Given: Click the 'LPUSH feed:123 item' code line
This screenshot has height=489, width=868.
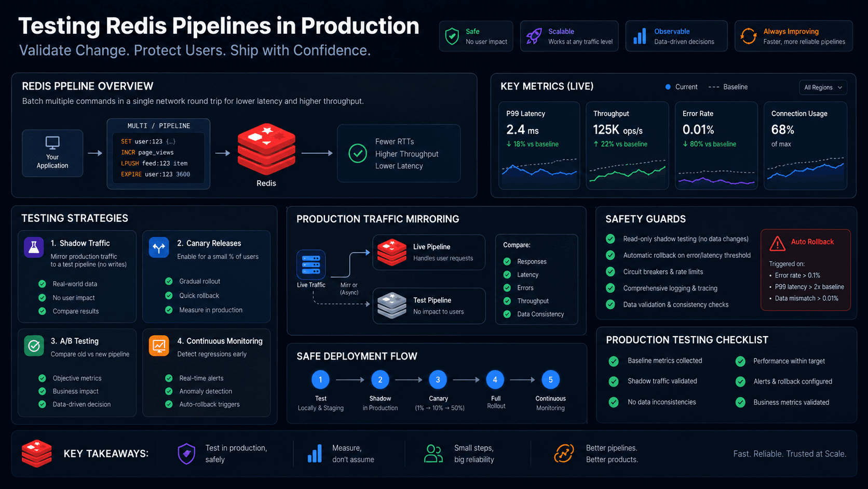Looking at the screenshot, I should point(154,163).
